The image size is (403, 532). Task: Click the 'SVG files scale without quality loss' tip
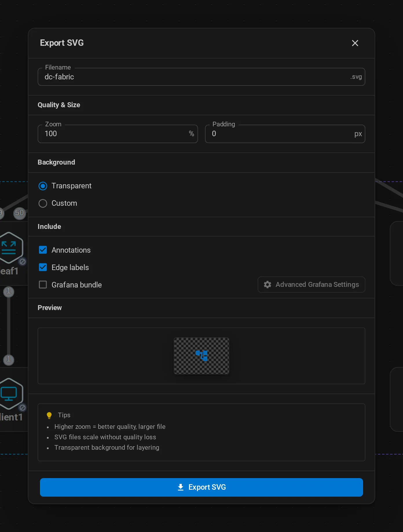[105, 437]
